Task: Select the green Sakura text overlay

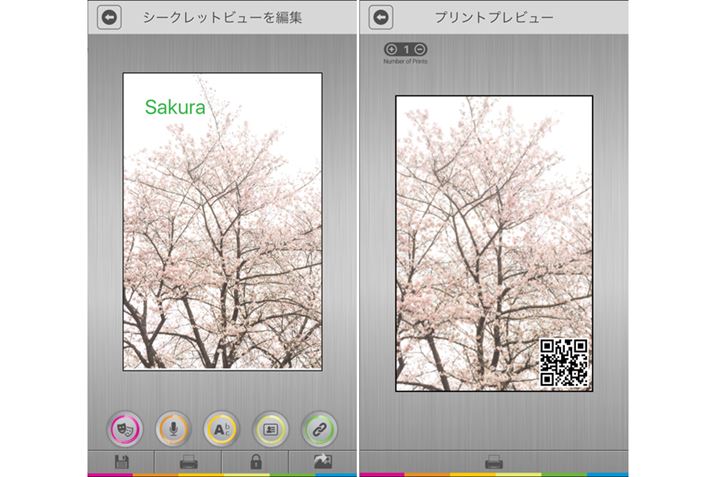Action: pos(175,107)
